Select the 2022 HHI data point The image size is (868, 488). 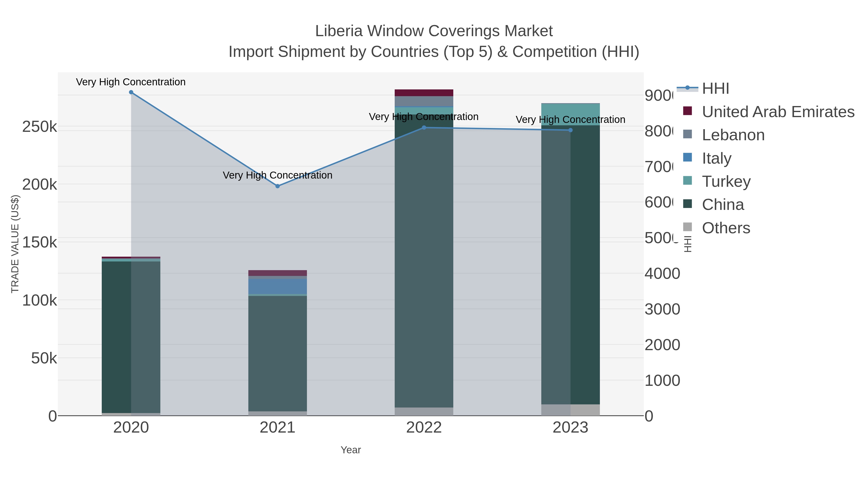[x=424, y=128]
